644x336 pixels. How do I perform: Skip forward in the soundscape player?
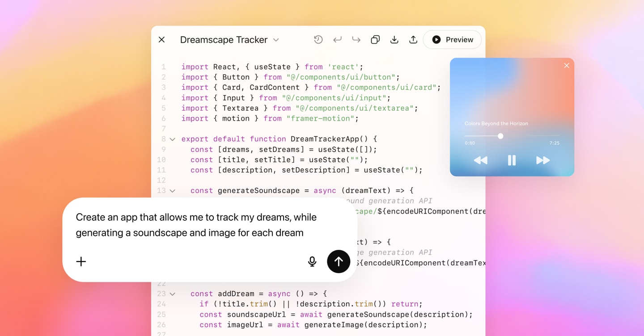[x=543, y=160]
